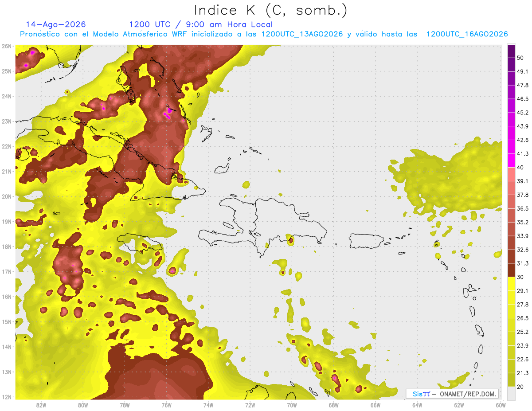Click the 31.3 value on color scale
The image size is (532, 411).
(x=522, y=263)
